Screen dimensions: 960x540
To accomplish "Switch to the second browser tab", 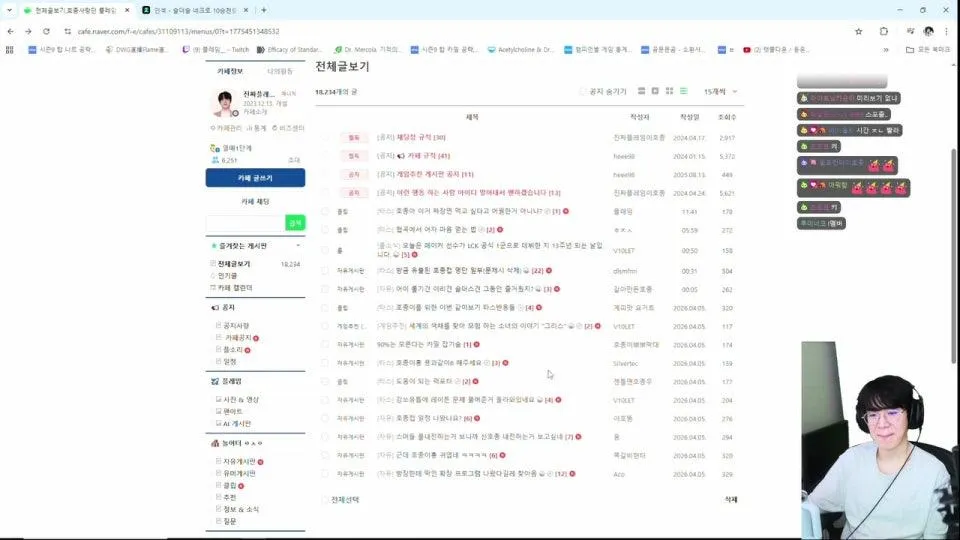I will [x=195, y=10].
